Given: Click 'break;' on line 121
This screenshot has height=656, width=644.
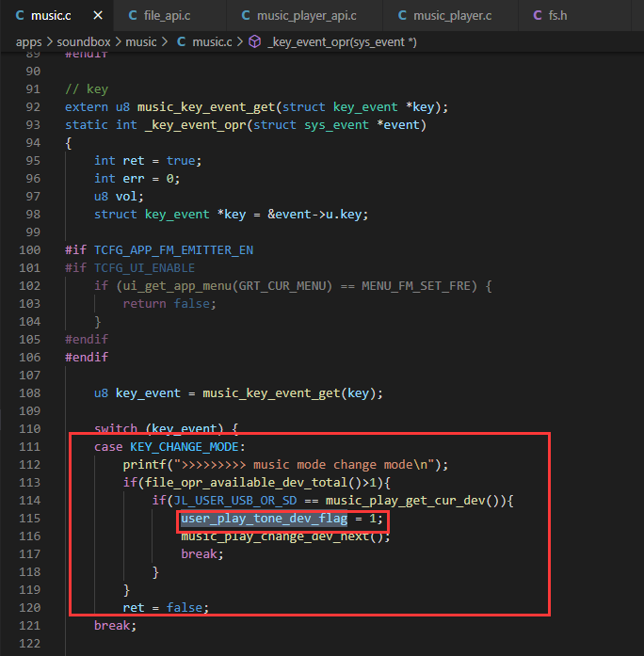Looking at the screenshot, I should (115, 626).
